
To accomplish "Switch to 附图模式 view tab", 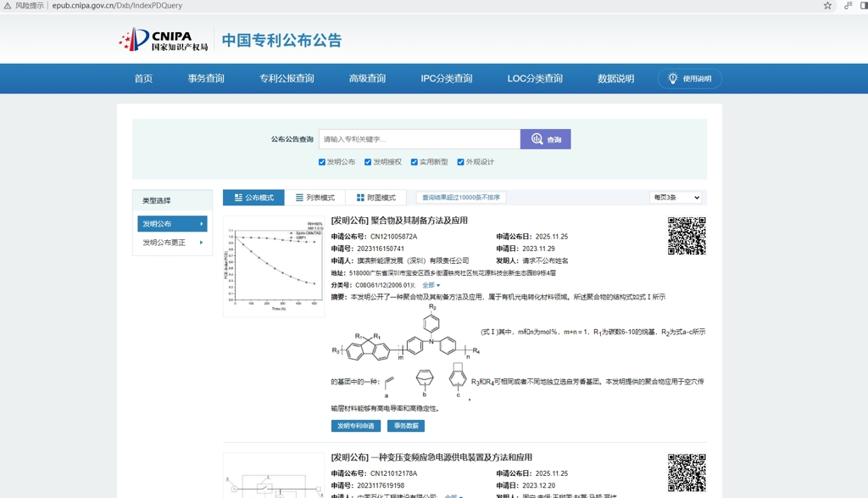I will (x=376, y=198).
